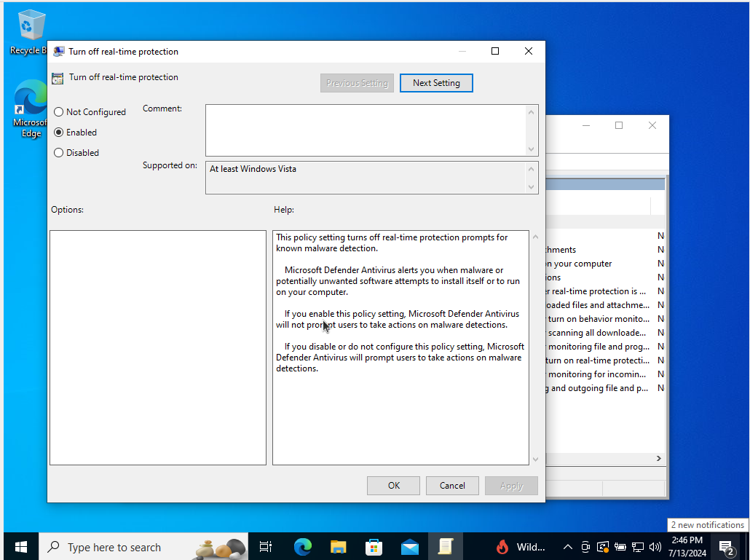
Task: Select the Microsoft Edge desktop shortcut
Action: click(x=30, y=109)
